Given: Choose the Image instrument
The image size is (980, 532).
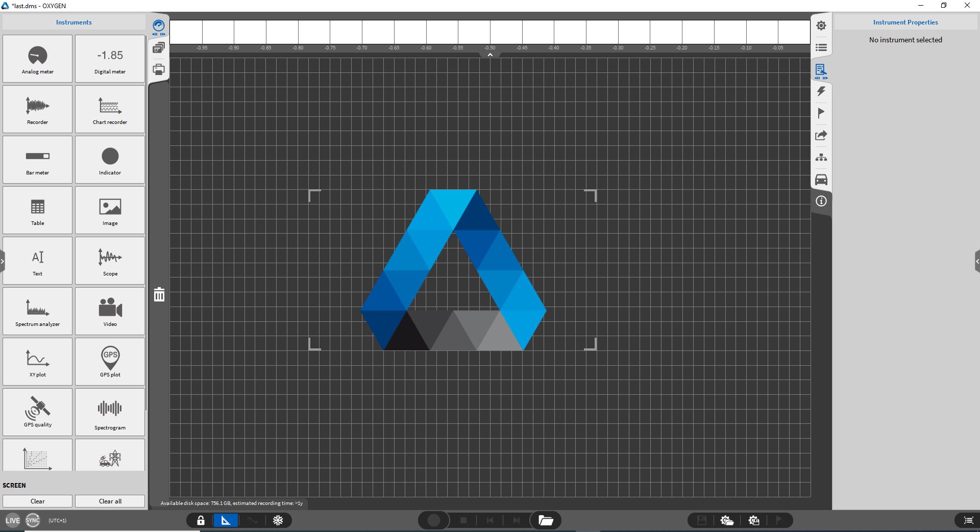Looking at the screenshot, I should click(110, 210).
